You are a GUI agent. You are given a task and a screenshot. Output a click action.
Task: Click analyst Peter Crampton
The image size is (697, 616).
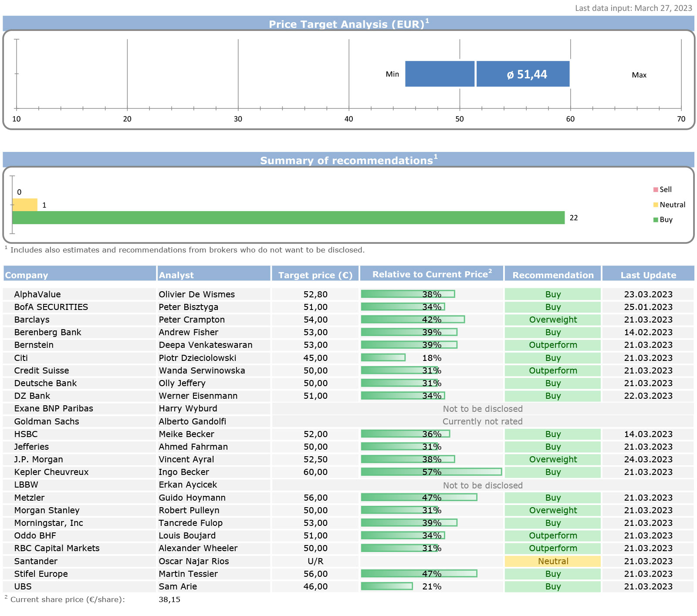(192, 320)
